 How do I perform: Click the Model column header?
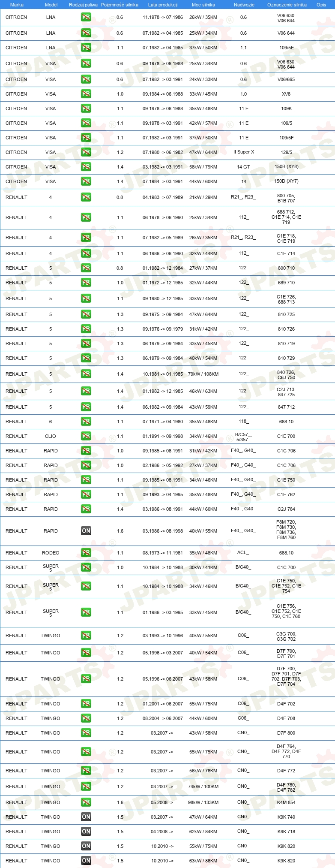click(51, 5)
